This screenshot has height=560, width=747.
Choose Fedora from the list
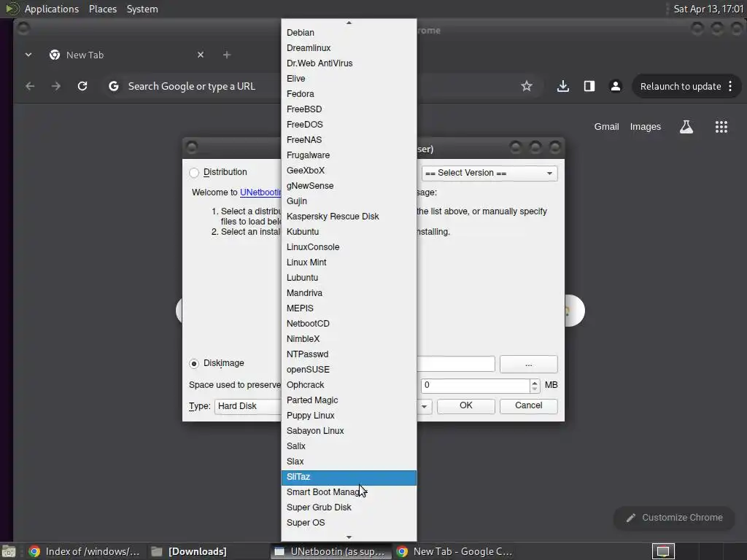(349, 94)
